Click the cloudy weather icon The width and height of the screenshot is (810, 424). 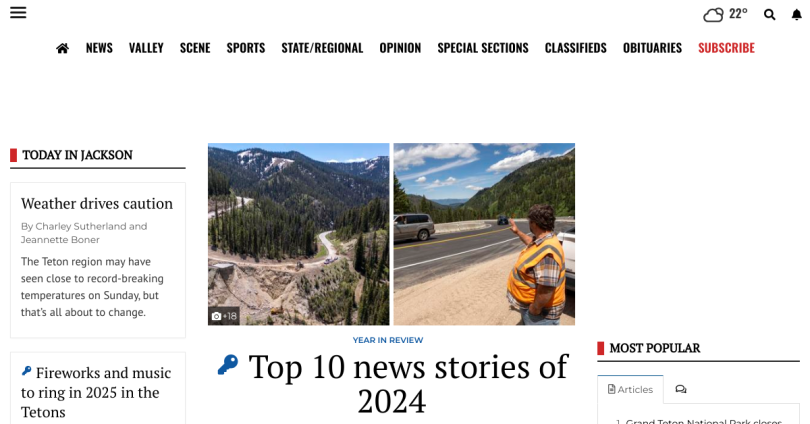point(713,14)
